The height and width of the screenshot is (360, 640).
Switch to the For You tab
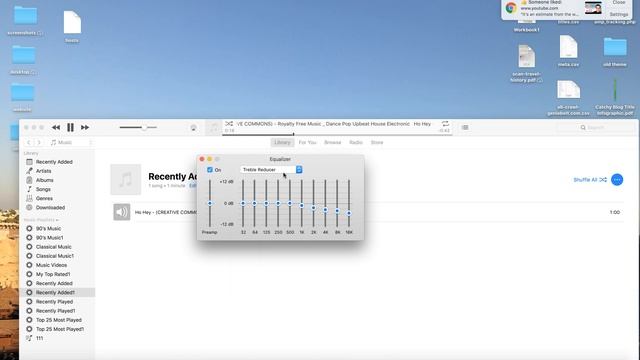click(x=307, y=142)
